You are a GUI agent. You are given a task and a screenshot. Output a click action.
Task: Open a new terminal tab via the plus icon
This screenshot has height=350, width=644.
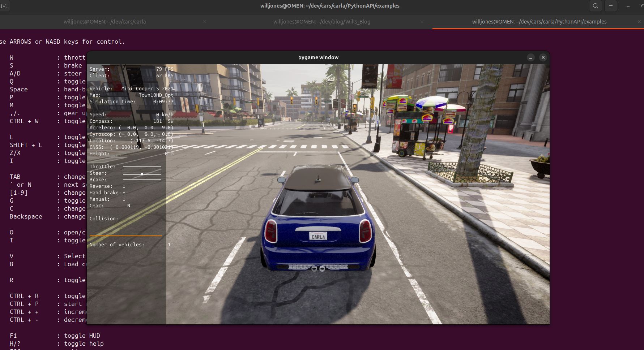tap(4, 6)
